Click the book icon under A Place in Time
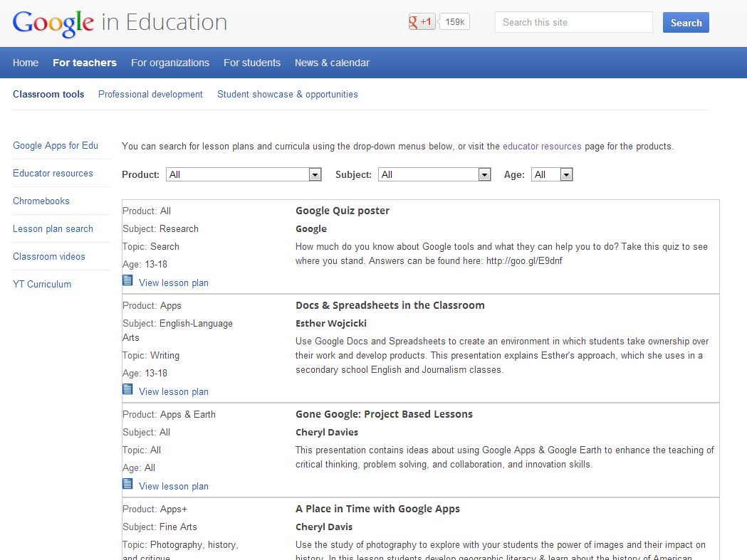Screen dimensions: 747x560 (x=127, y=559)
